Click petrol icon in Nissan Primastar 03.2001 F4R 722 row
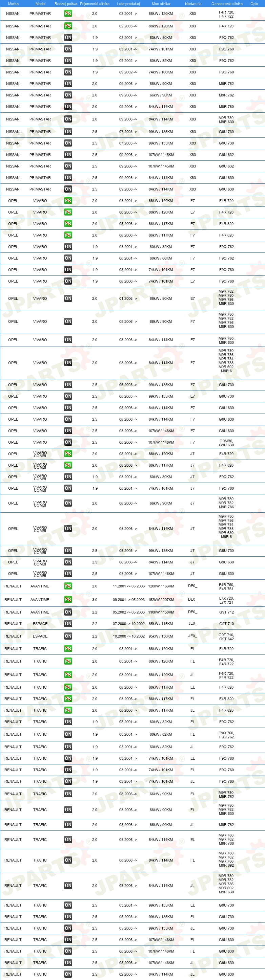This screenshot has height=980, width=265. click(x=68, y=13)
